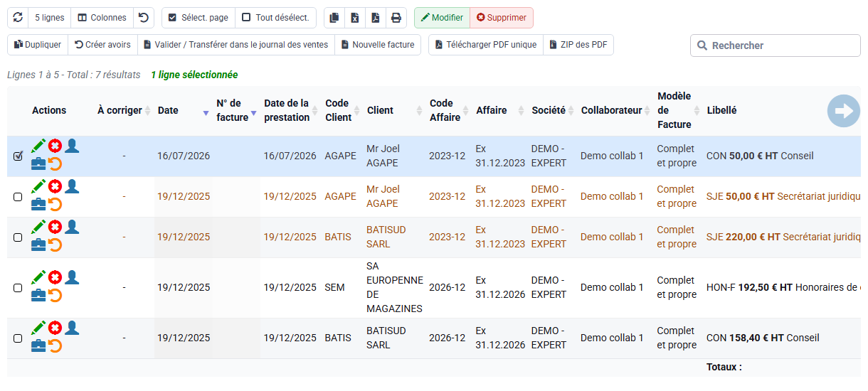
Task: Open person icon on SJE 50,00 € row
Action: click(x=72, y=186)
